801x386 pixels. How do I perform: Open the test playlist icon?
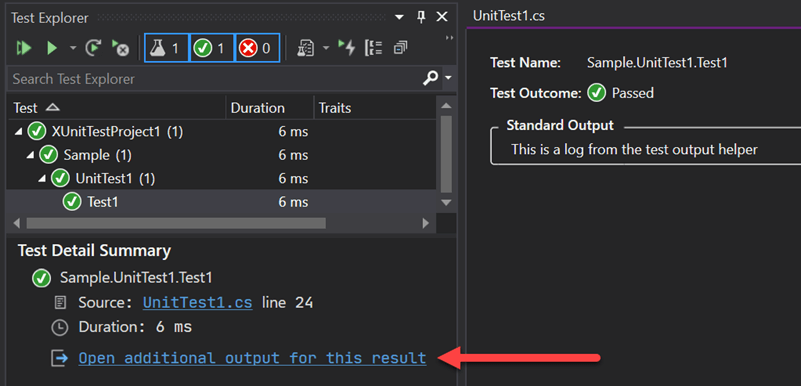(305, 49)
